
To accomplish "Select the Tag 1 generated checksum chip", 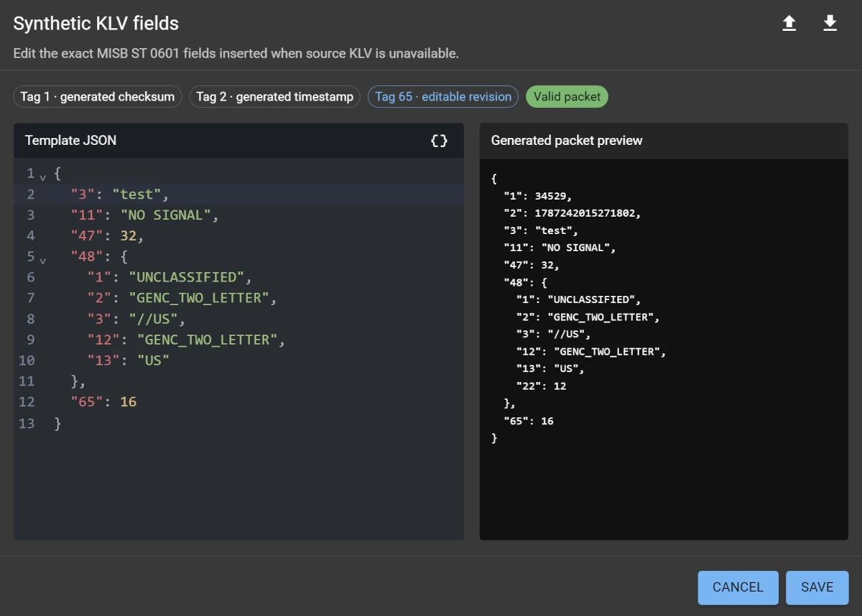I will [x=98, y=97].
